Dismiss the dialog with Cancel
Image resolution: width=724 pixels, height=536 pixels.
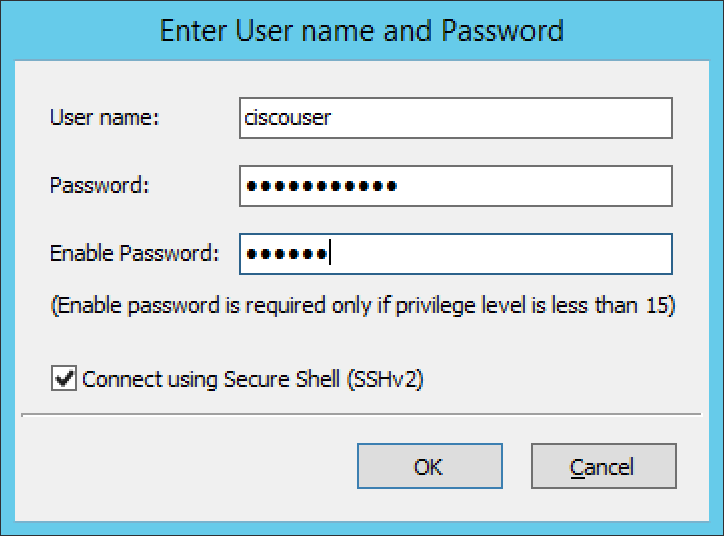pyautogui.click(x=603, y=467)
